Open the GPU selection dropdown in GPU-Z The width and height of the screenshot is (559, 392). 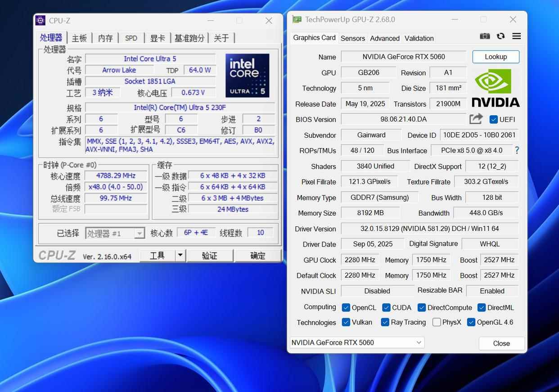pos(357,342)
